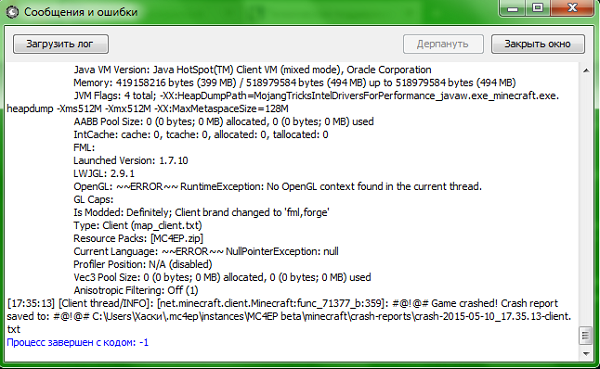Click the 'Загрузить лог' button

click(x=61, y=44)
